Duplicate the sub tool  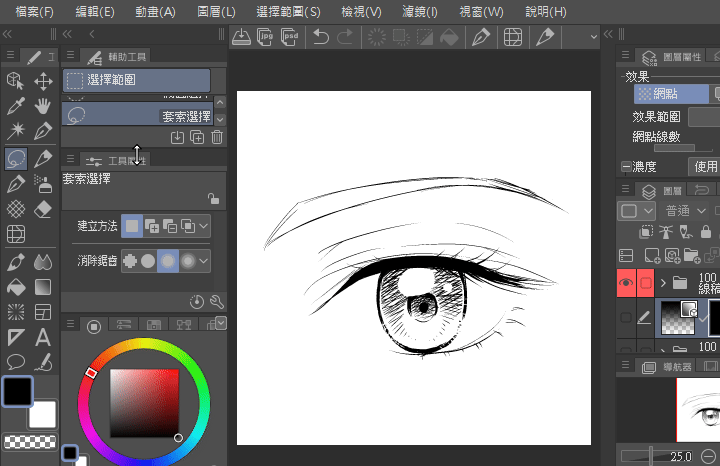(197, 137)
